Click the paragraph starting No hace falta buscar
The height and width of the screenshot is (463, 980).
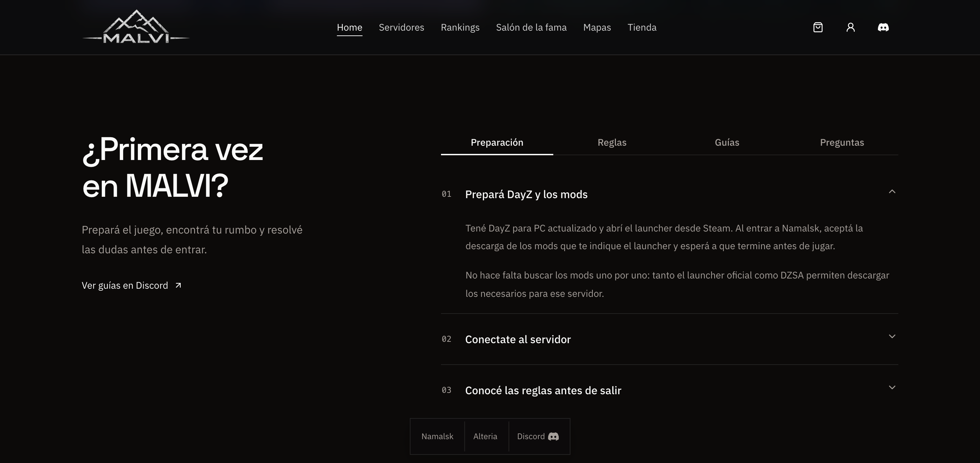(x=677, y=284)
